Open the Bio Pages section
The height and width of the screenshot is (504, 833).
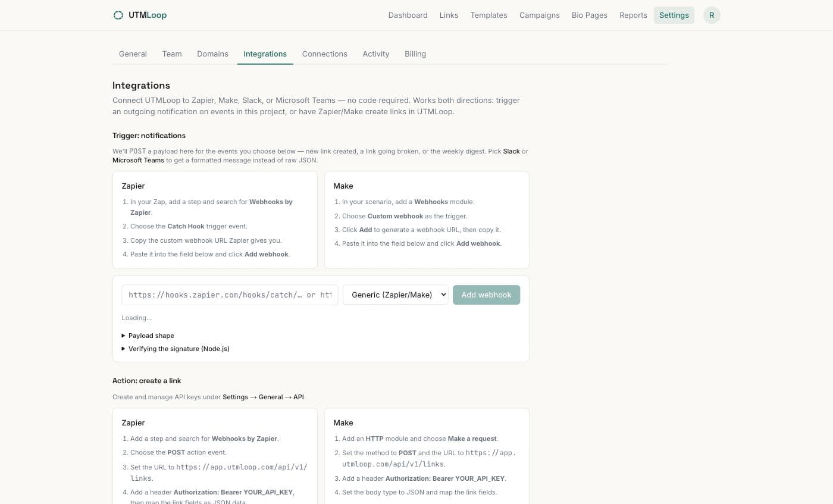[589, 15]
